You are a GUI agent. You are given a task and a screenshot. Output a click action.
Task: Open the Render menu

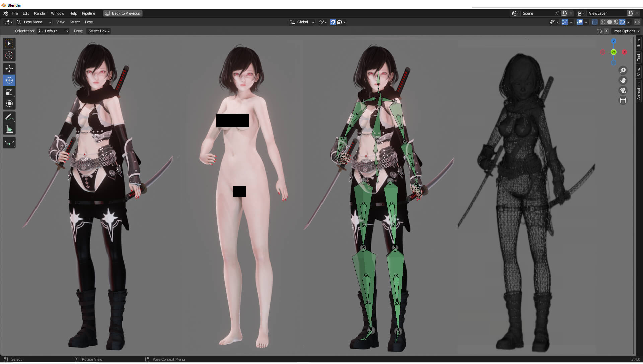click(x=40, y=13)
